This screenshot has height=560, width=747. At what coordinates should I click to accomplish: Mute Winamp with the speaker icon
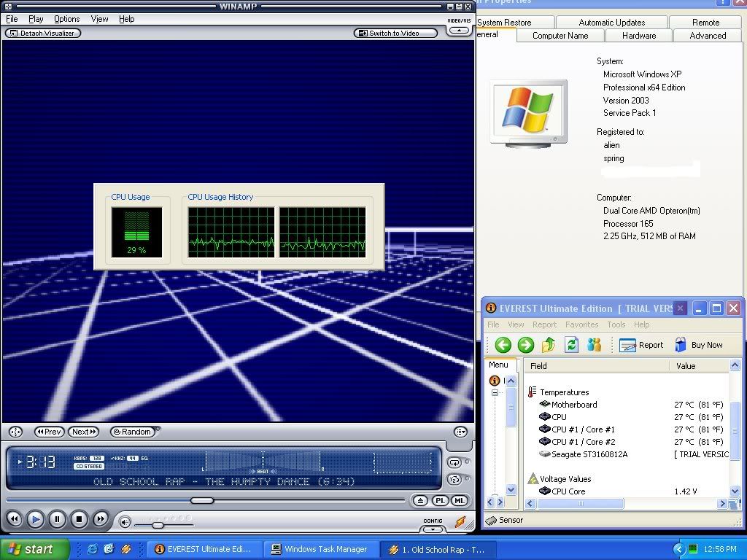[125, 522]
